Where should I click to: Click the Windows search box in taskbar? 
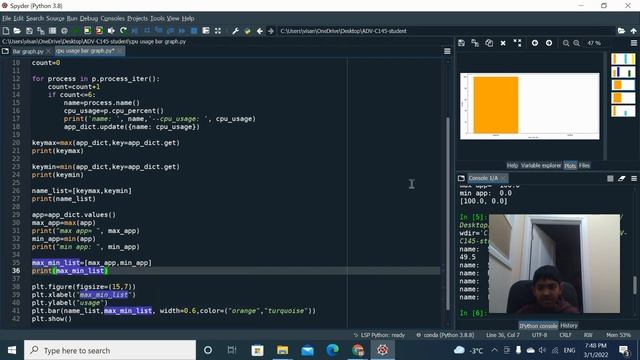[110, 350]
